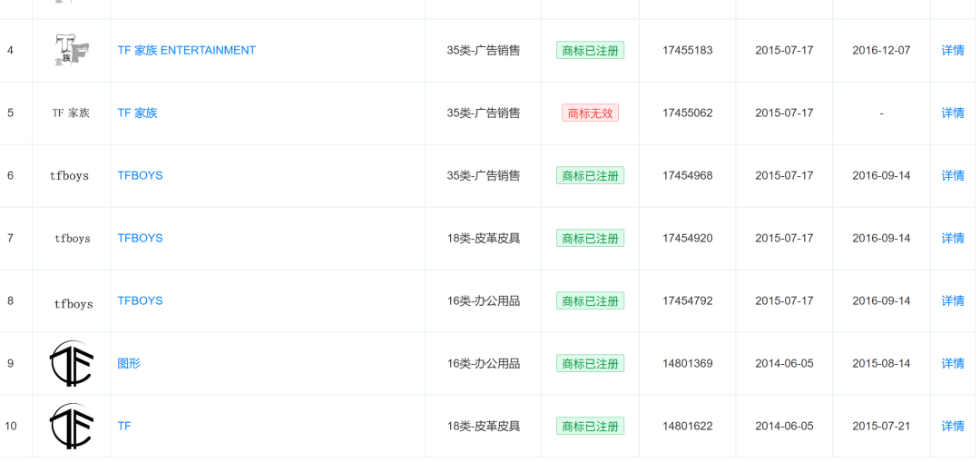
Task: View 详情 for registration number 14801369
Action: (x=953, y=363)
